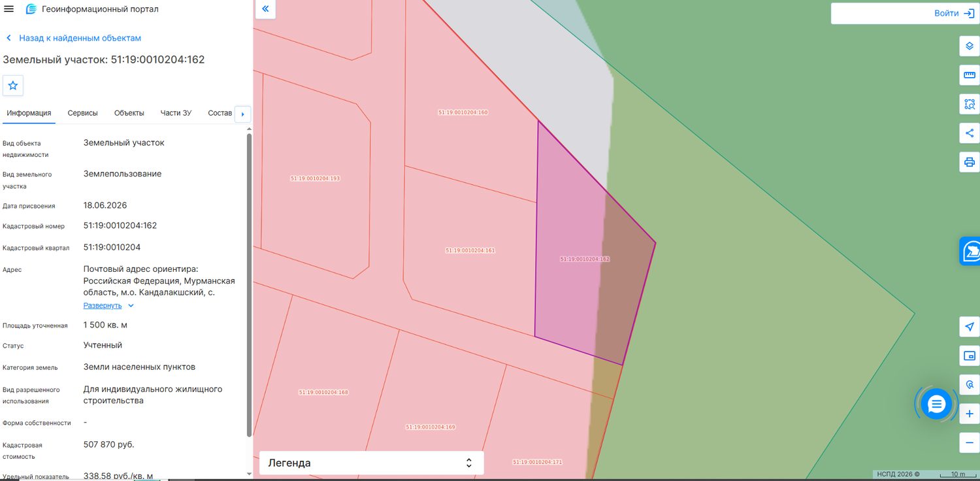Click parcel label 51:19:0010204:171 on map
Screen dimensions: 980x481
point(537,462)
